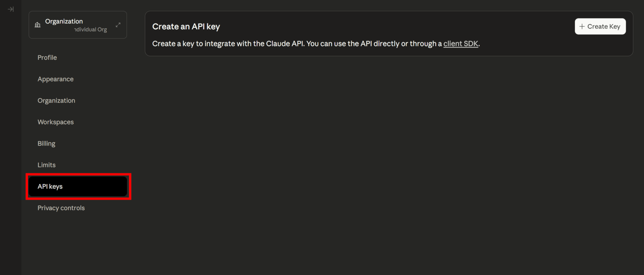The width and height of the screenshot is (644, 275).
Task: Open the Profile settings page
Action: 47,58
